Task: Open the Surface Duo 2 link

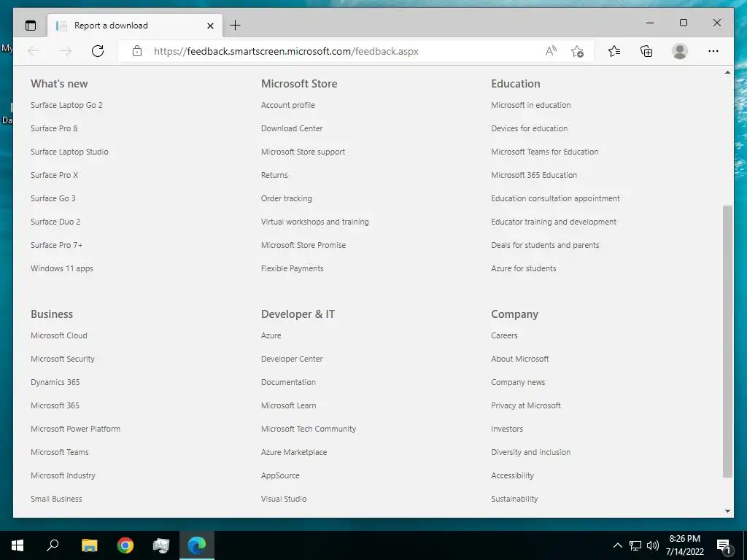Action: pyautogui.click(x=55, y=222)
